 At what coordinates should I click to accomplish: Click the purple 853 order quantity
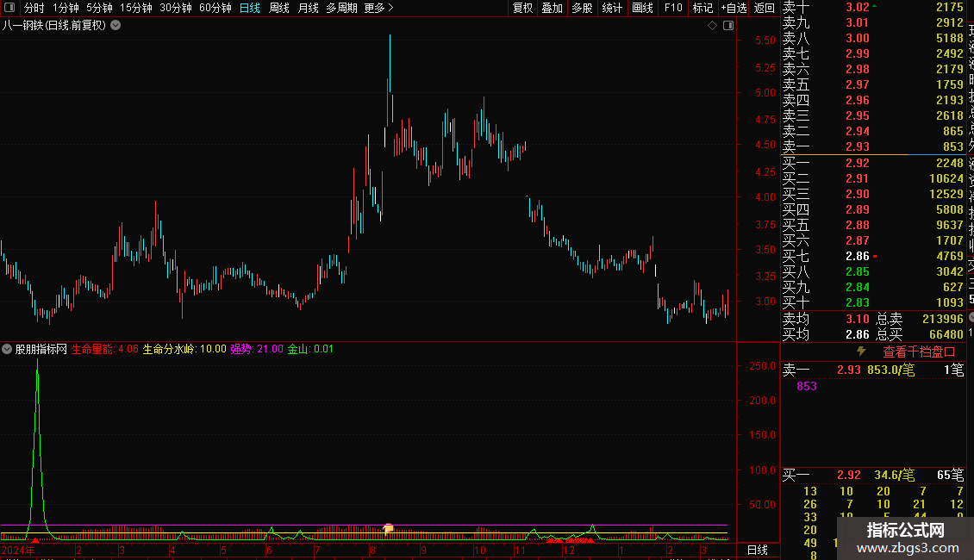(806, 386)
